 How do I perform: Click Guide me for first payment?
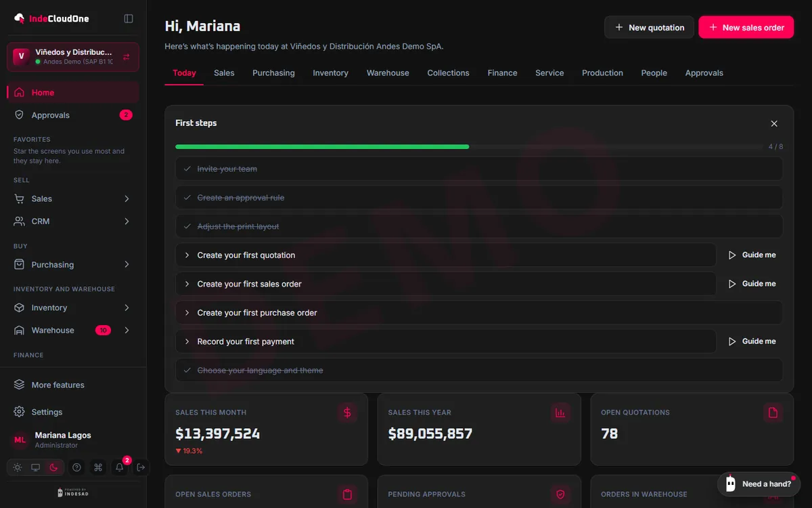point(752,341)
